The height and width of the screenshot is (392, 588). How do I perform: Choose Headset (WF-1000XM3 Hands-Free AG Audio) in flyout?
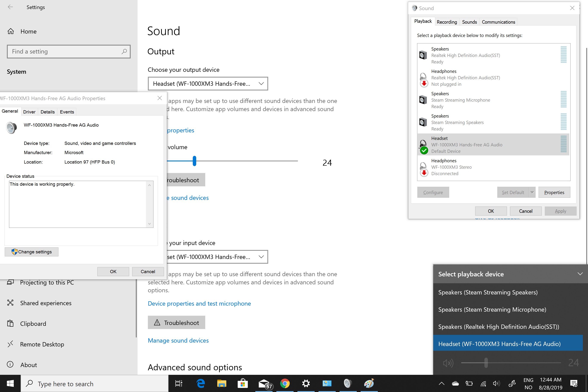(508, 344)
